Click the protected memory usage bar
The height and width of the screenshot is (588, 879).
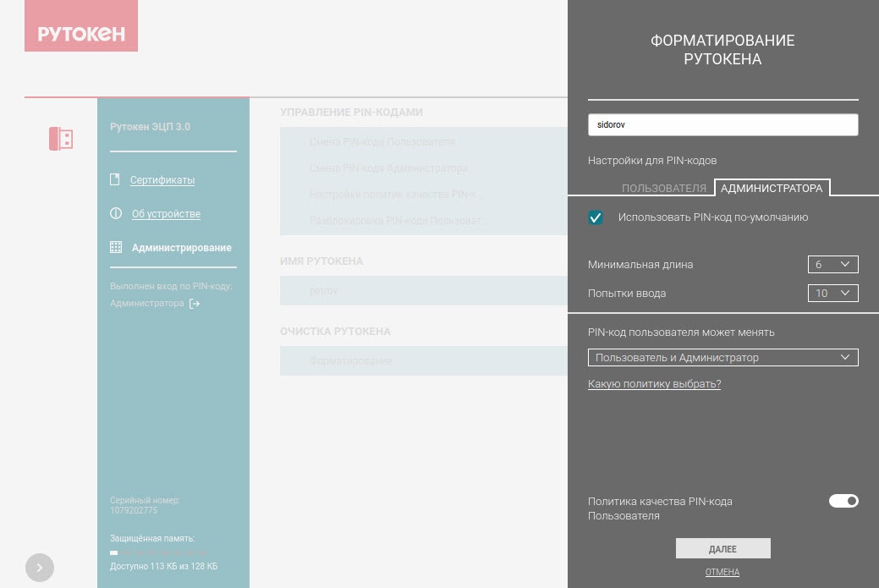click(x=161, y=552)
